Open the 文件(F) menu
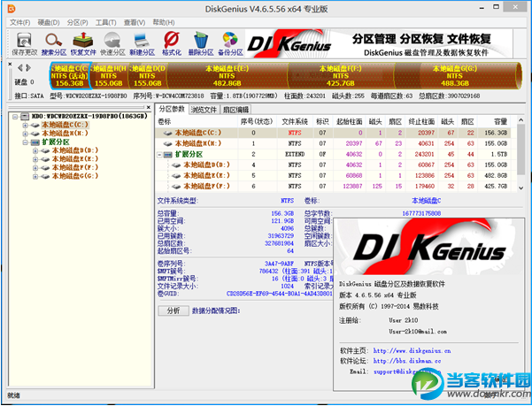 (19, 23)
